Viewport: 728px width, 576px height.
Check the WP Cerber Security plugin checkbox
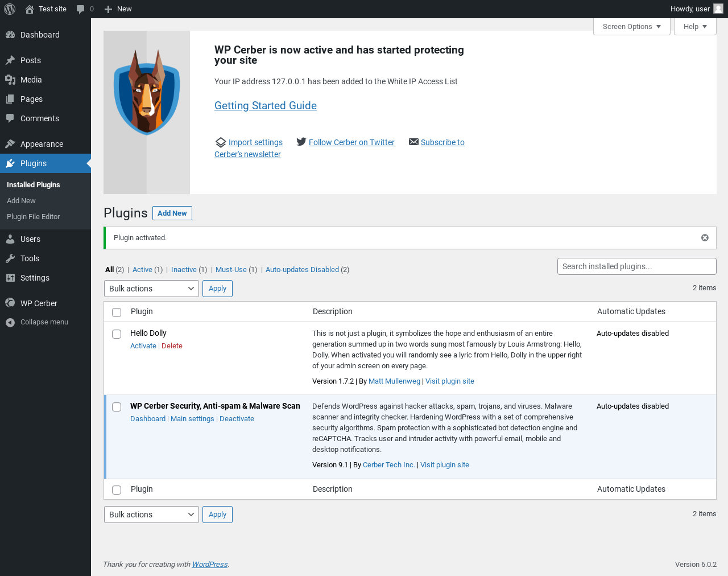point(117,407)
